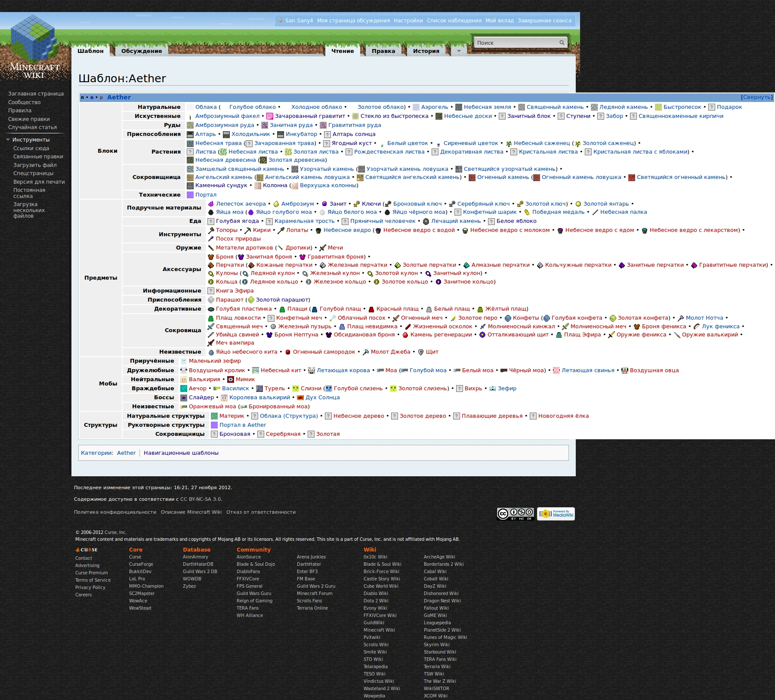Click the Лепесток аечора item icon
The width and height of the screenshot is (775, 700).
point(211,204)
